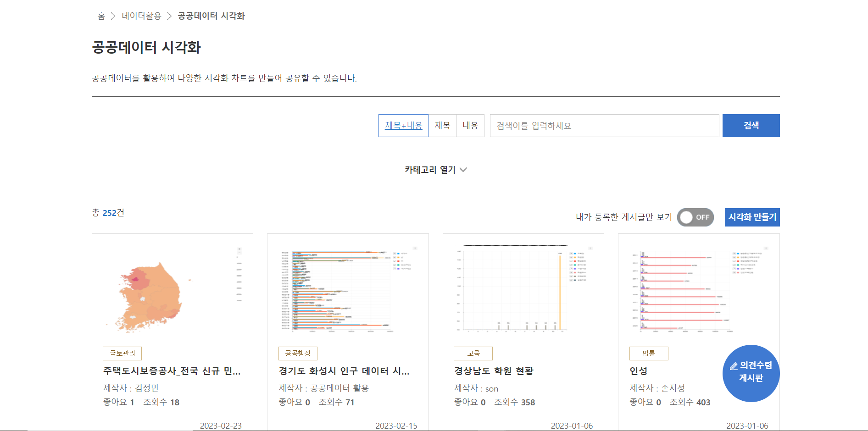Select the 제목 search filter tab
Image resolution: width=868 pixels, height=431 pixels.
tap(442, 126)
